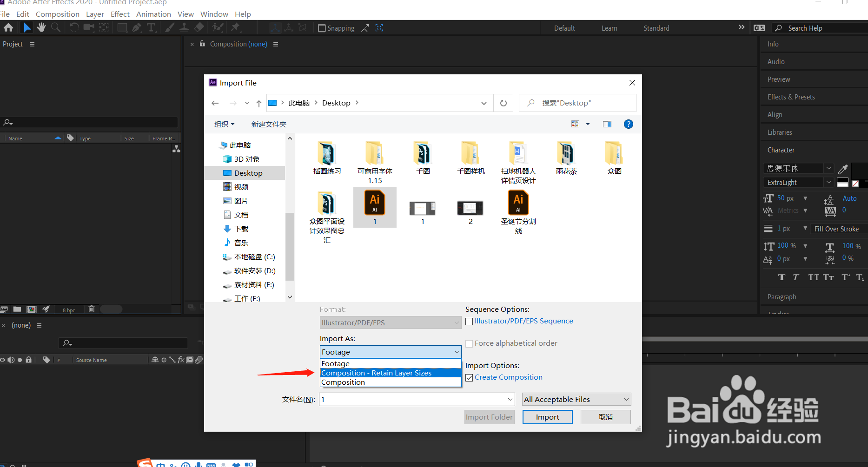Choose the plain Composition import option

[391, 382]
